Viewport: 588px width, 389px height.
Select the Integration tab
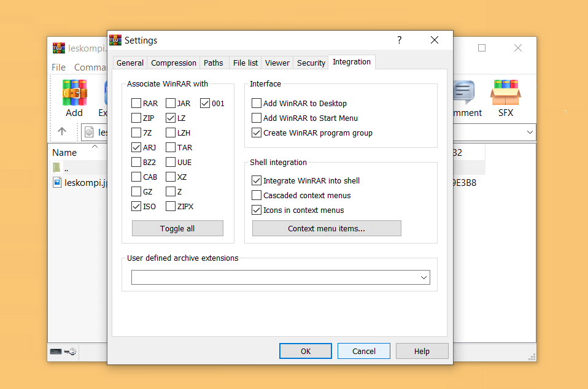coord(352,62)
